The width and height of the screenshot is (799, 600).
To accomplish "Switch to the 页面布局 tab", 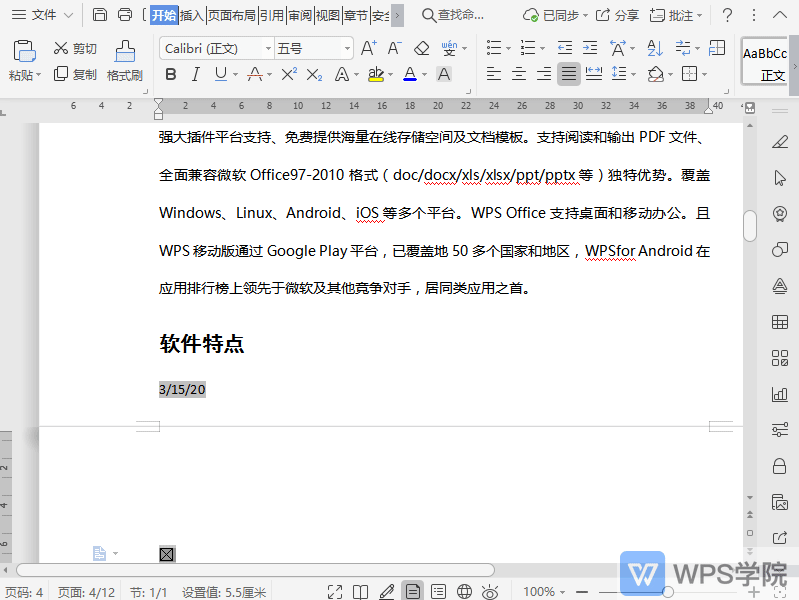I will (x=231, y=15).
